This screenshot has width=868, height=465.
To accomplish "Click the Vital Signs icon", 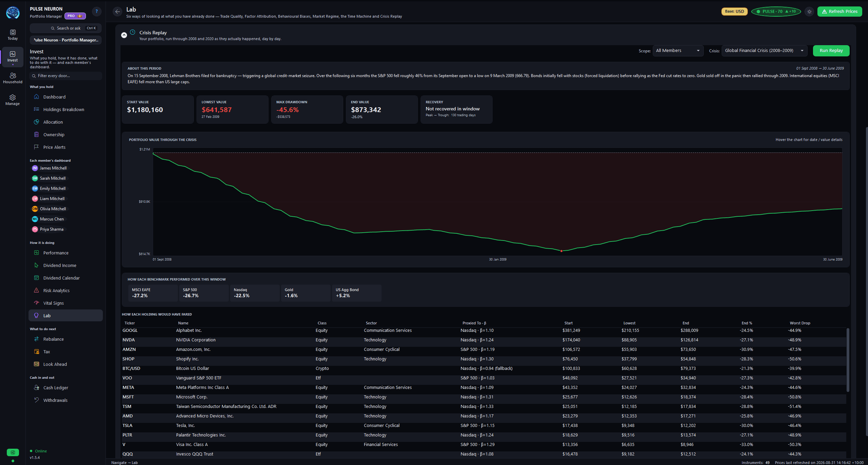I will 36,303.
